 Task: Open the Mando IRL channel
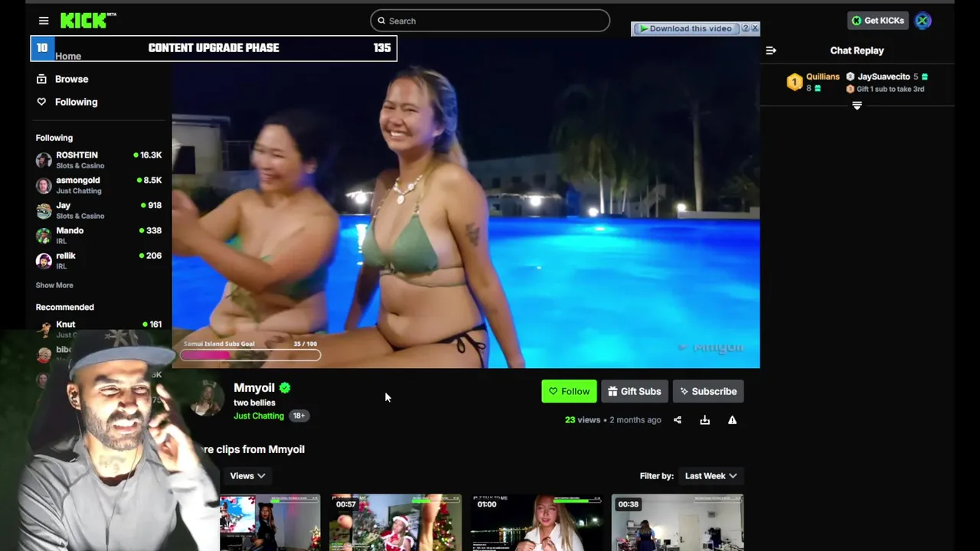(99, 236)
